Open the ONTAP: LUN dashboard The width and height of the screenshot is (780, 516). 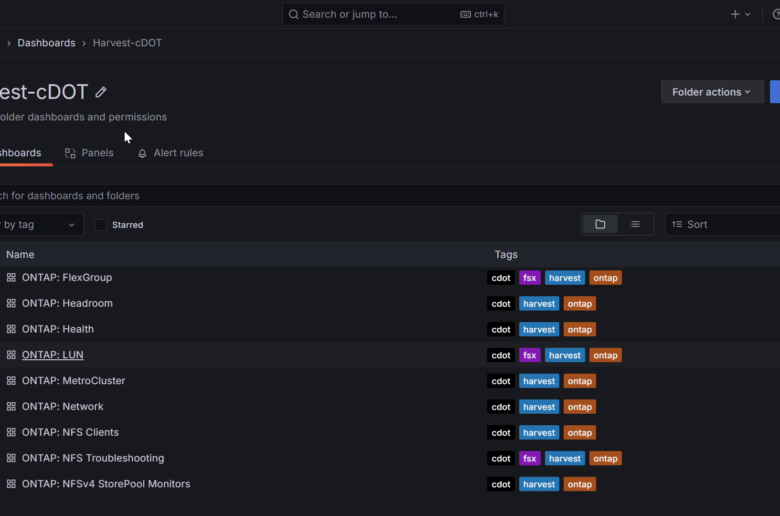(53, 355)
